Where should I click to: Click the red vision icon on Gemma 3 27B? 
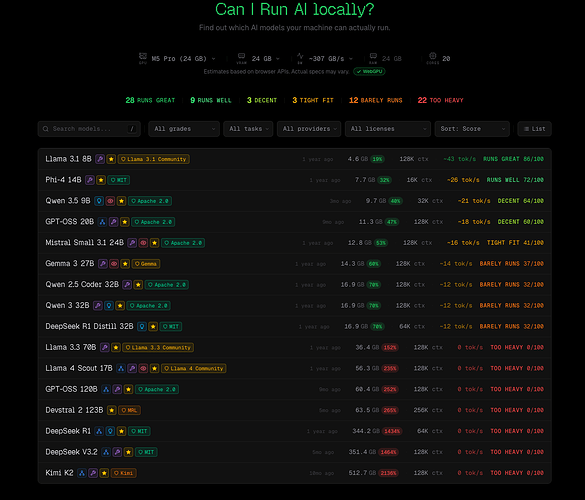(114, 264)
